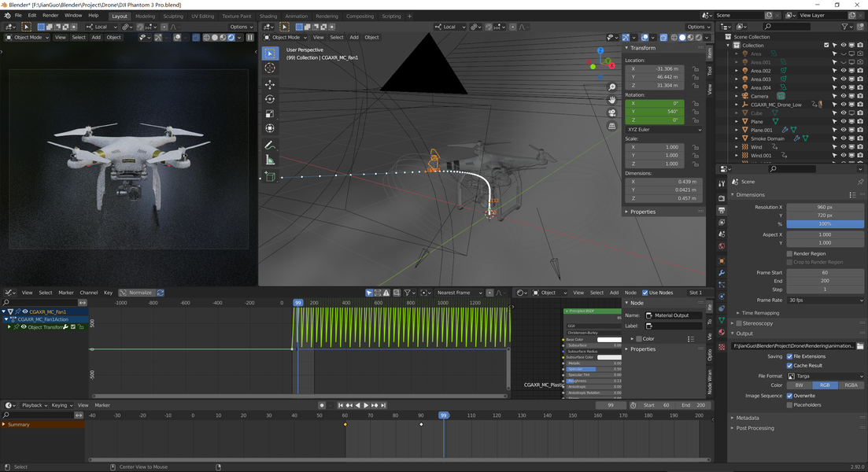Open the Tool properties tab icon
The width and height of the screenshot is (868, 472).
coord(722,184)
